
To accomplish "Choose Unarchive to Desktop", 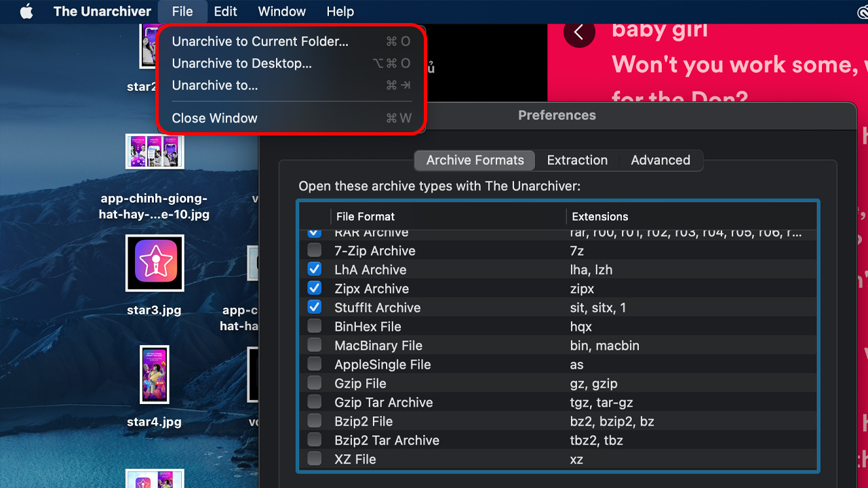I will 292,63.
